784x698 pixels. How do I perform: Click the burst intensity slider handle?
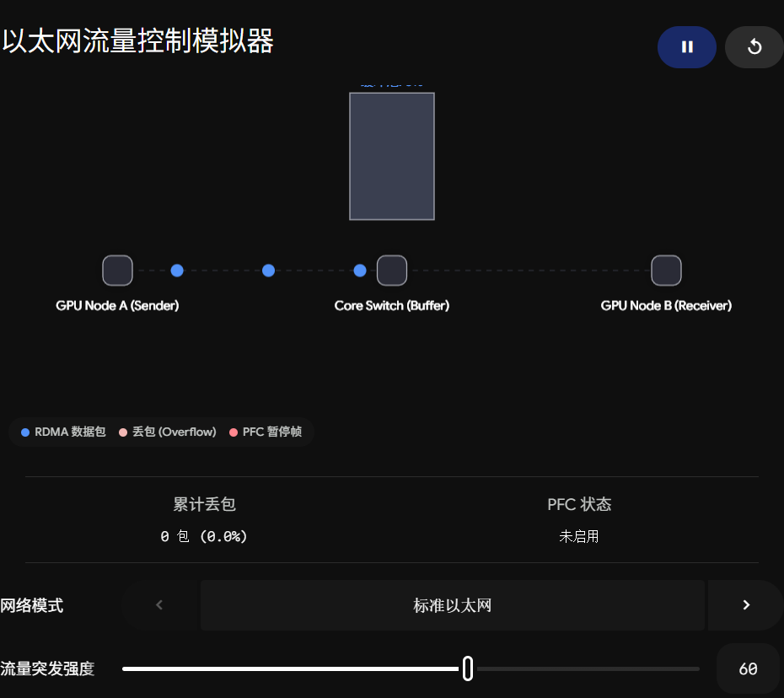tap(468, 668)
